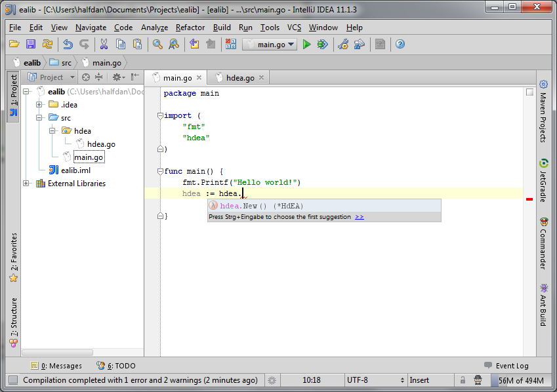Toggle tool window buttons via bottom-left corner icon
Viewport: 557px width, 392px height.
12,380
